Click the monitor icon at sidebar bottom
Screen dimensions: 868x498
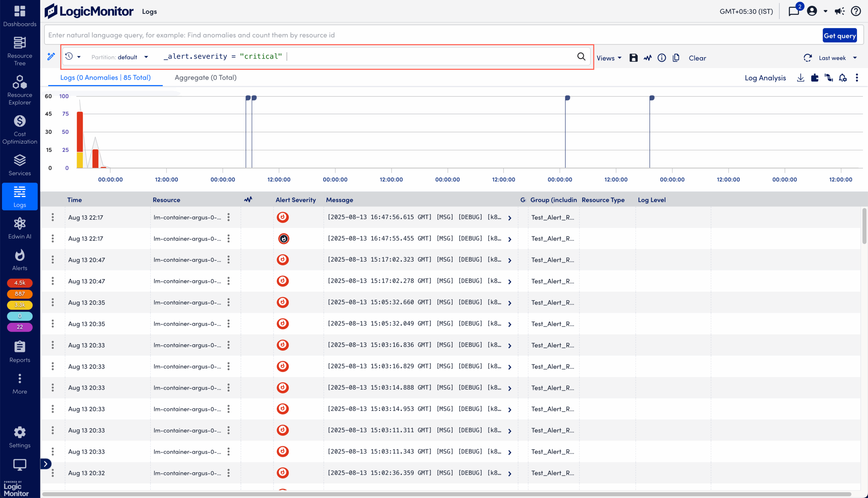click(20, 464)
